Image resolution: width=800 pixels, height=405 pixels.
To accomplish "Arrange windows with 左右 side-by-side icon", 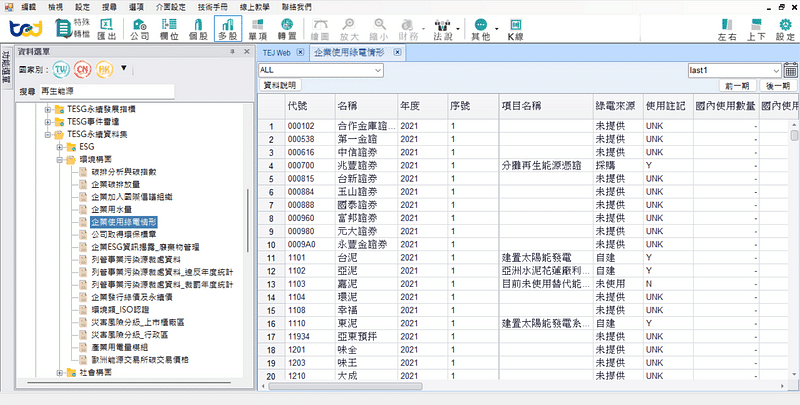I will pyautogui.click(x=727, y=30).
